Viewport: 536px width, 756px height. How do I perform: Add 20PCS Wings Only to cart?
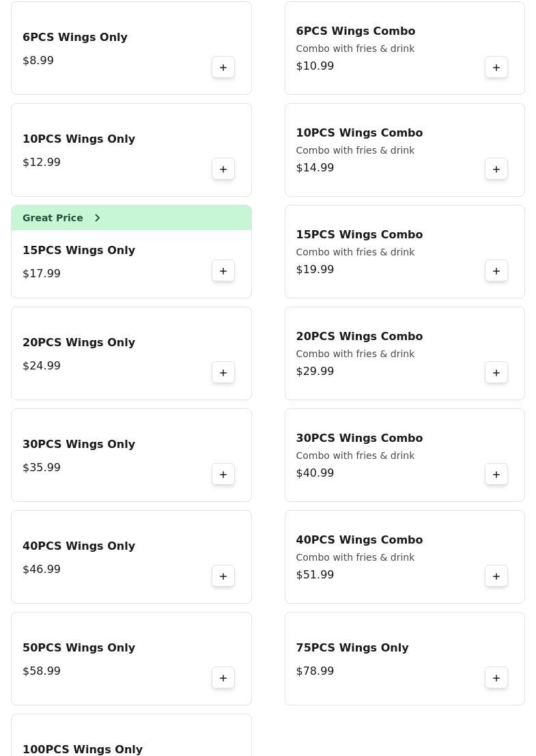coord(223,373)
